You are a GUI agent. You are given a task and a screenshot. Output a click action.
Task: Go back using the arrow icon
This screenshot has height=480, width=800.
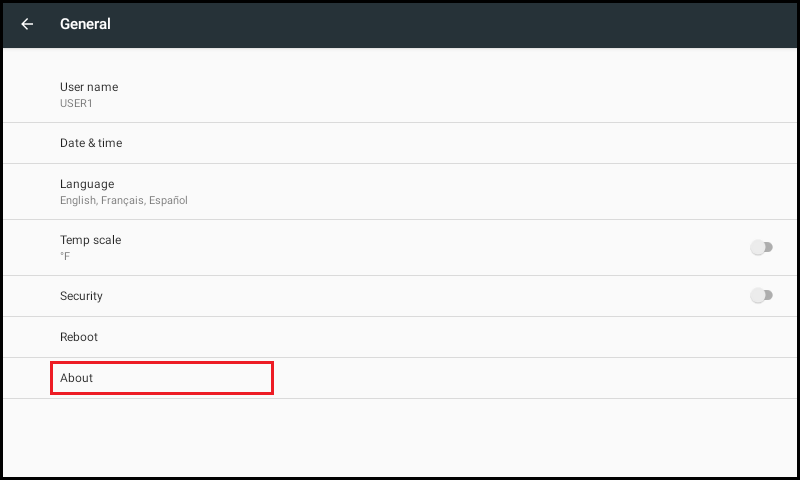click(27, 24)
